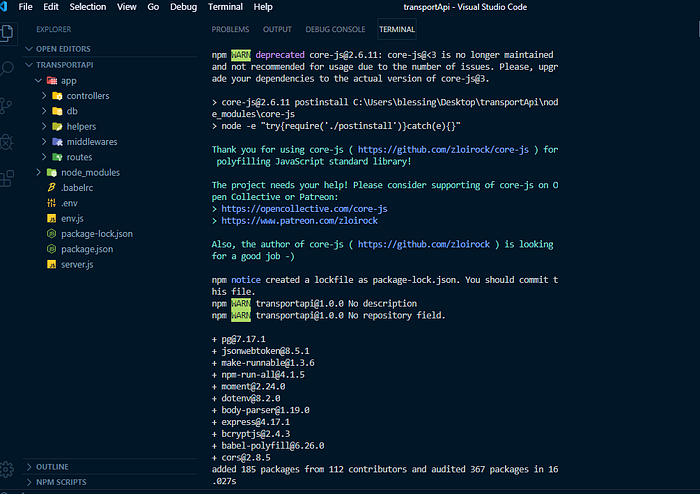Open the Terminal menu
700x494 pixels.
225,7
